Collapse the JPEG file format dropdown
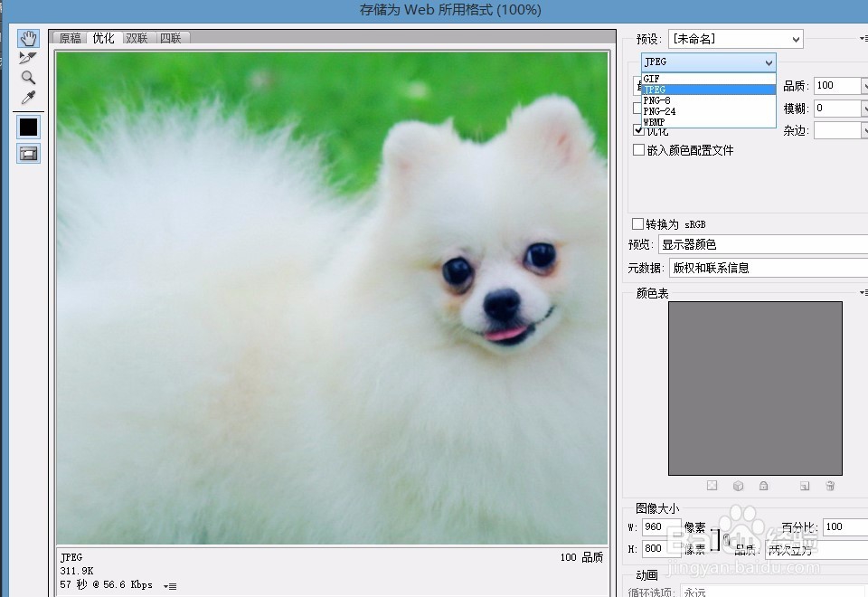Viewport: 868px width, 597px height. tap(709, 62)
